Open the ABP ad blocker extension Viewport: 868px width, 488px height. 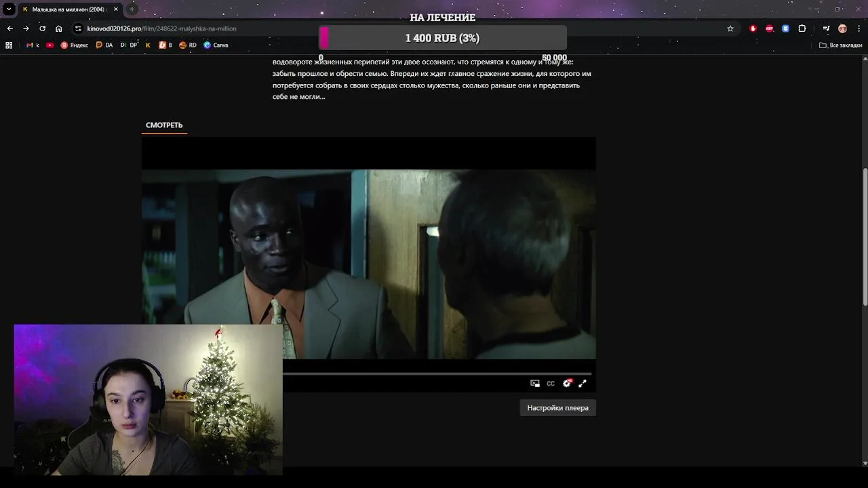[769, 28]
